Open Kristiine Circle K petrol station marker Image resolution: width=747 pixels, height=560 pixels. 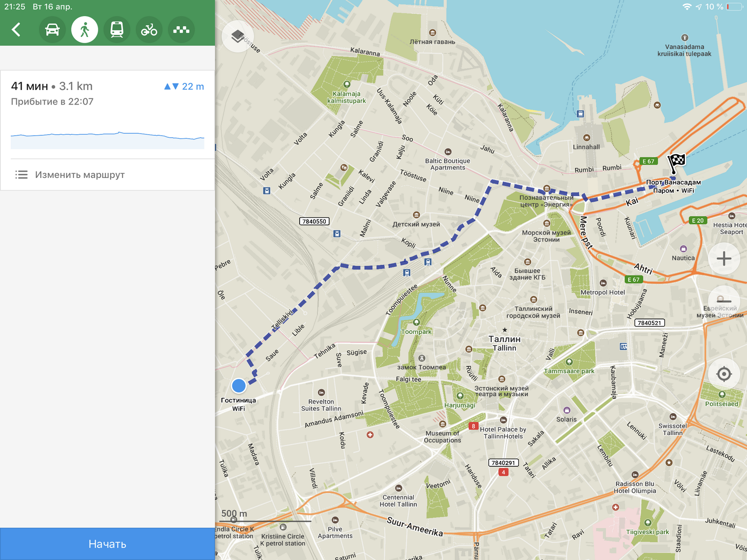(283, 527)
